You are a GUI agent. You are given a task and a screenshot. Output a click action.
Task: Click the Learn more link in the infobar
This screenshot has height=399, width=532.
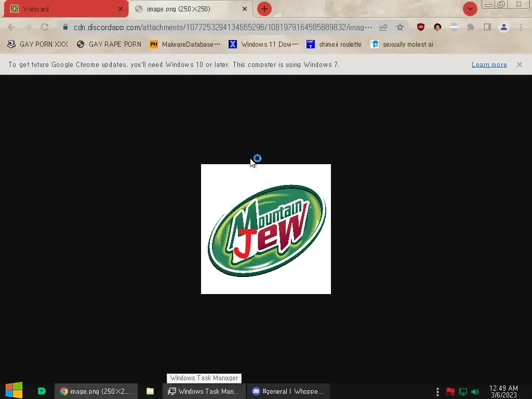pyautogui.click(x=489, y=64)
